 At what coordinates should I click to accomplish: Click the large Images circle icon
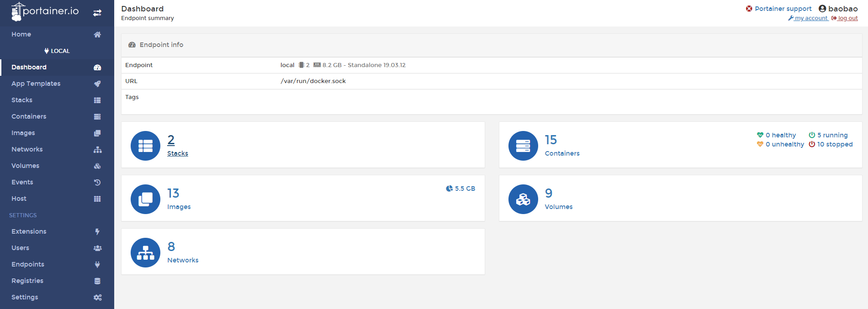pos(145,199)
